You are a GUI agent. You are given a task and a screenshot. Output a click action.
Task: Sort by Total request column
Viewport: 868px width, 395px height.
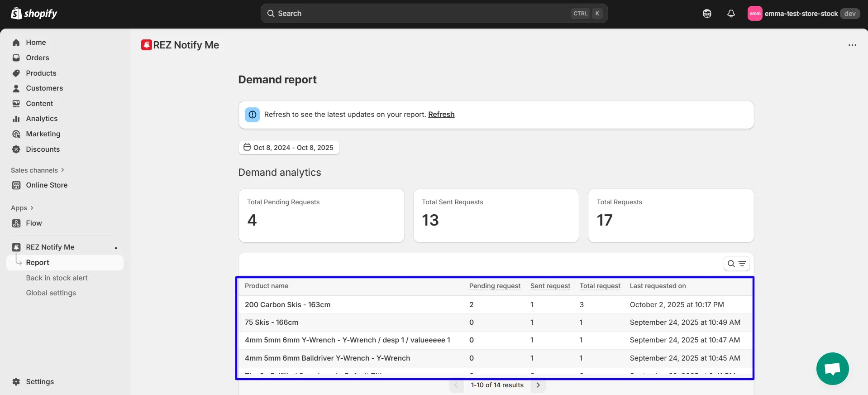(x=600, y=286)
